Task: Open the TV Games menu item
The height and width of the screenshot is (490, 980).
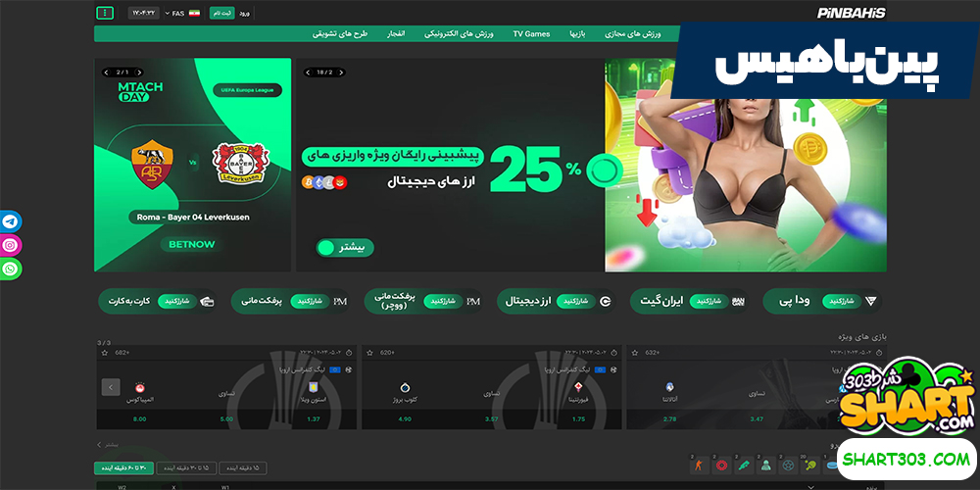Action: [531, 33]
